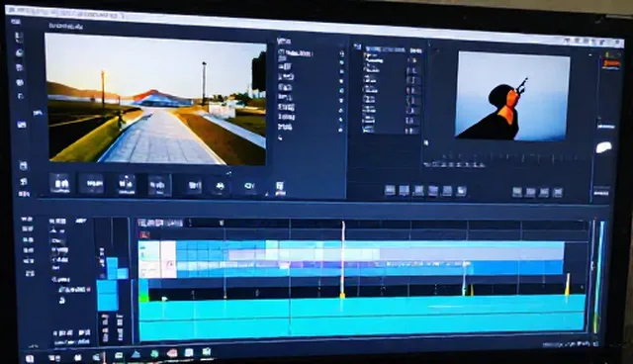Image resolution: width=633 pixels, height=364 pixels.
Task: Click the fifth icon under the road preview
Action: pos(194,185)
